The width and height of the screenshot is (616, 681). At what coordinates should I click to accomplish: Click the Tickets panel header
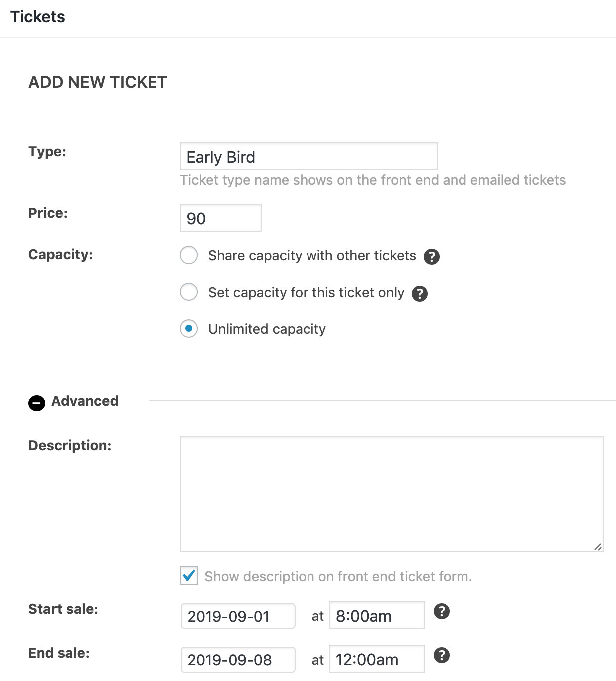click(38, 17)
